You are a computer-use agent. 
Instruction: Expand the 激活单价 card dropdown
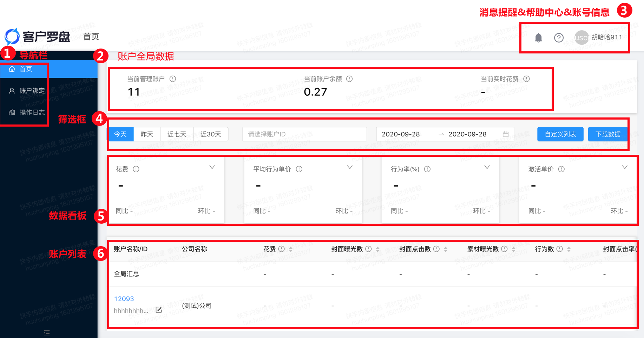pyautogui.click(x=625, y=167)
